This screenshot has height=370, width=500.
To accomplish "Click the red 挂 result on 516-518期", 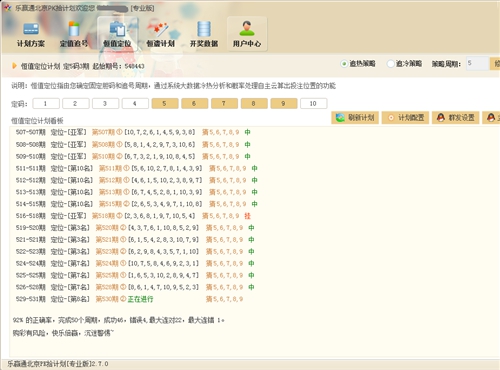I will [247, 216].
